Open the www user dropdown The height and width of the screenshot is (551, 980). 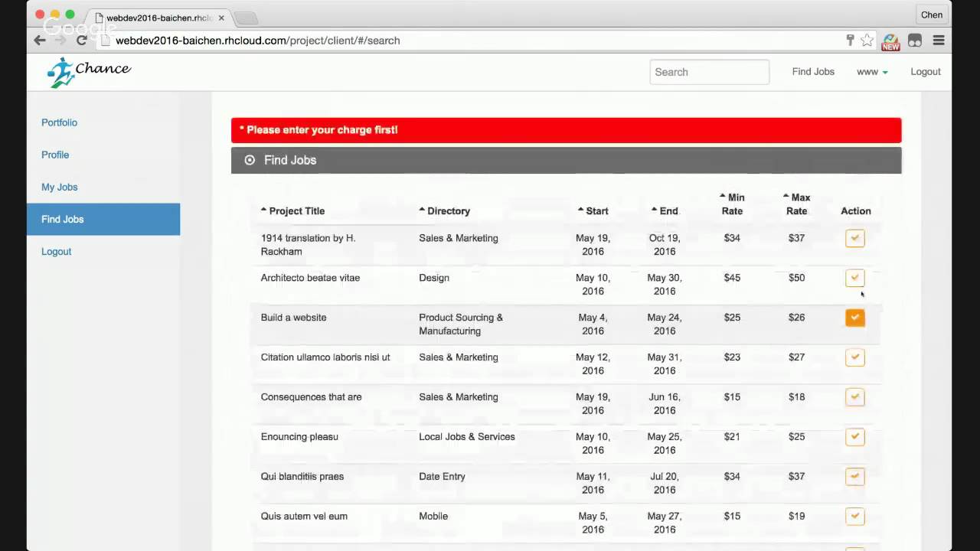click(872, 72)
